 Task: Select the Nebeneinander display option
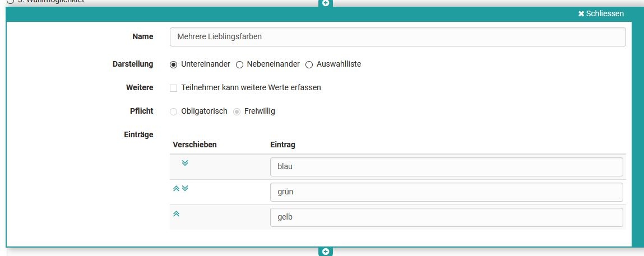pyautogui.click(x=239, y=64)
